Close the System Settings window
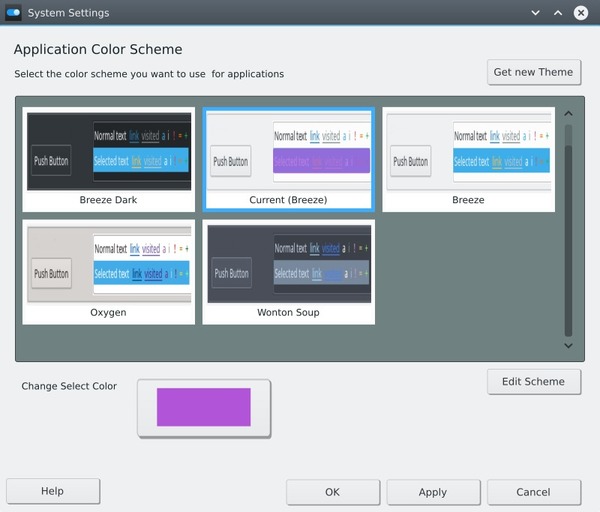The width and height of the screenshot is (600, 512). pyautogui.click(x=581, y=13)
